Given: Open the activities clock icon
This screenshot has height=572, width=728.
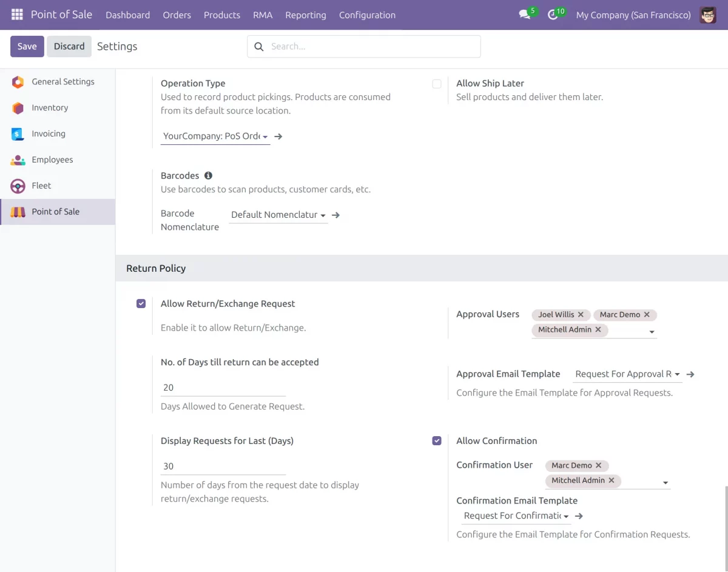Looking at the screenshot, I should 553,15.
